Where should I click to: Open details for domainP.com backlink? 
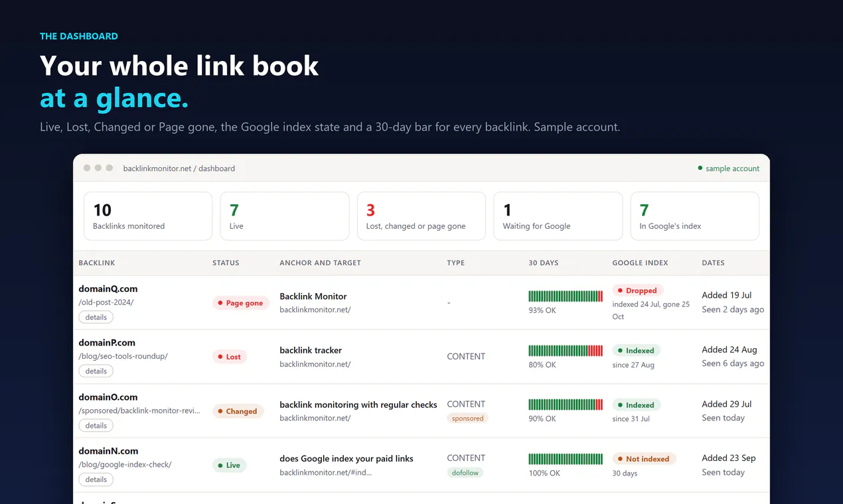pyautogui.click(x=96, y=371)
